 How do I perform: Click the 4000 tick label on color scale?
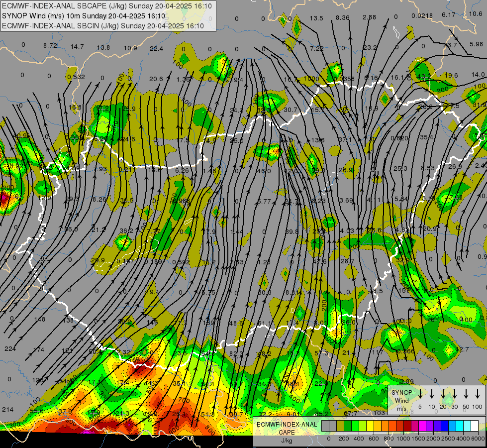point(463,439)
